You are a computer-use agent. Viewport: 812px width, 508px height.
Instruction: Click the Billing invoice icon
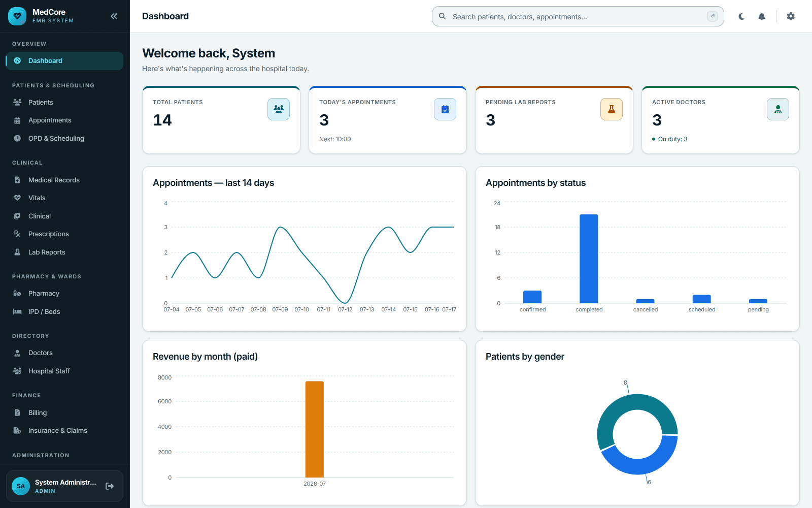(17, 412)
